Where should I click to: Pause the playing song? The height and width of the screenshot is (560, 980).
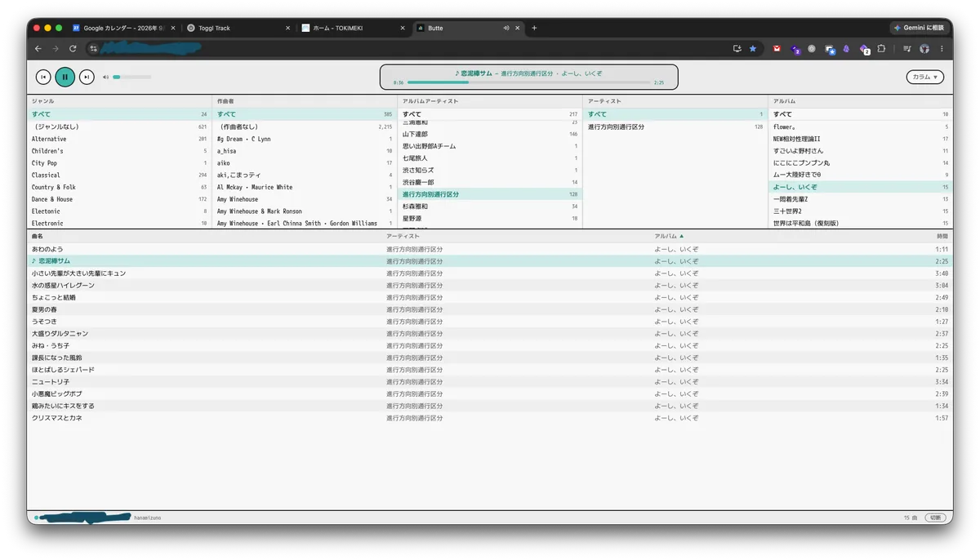pos(65,77)
